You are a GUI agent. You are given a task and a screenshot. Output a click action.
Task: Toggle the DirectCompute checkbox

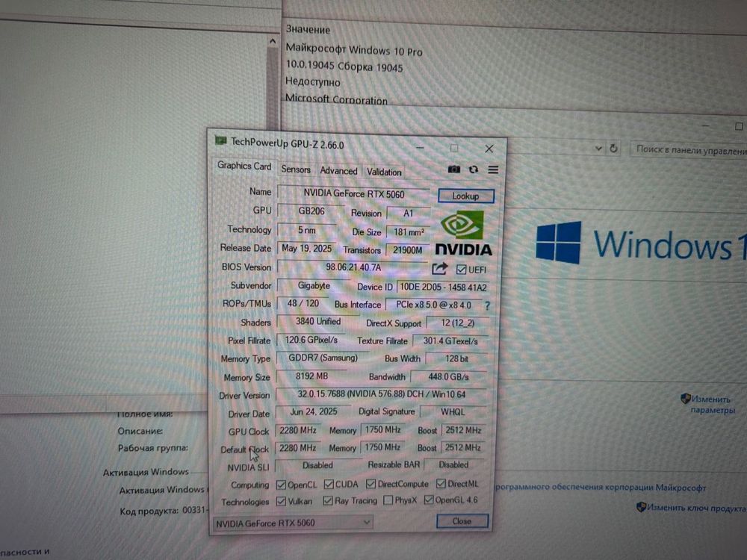click(x=371, y=484)
